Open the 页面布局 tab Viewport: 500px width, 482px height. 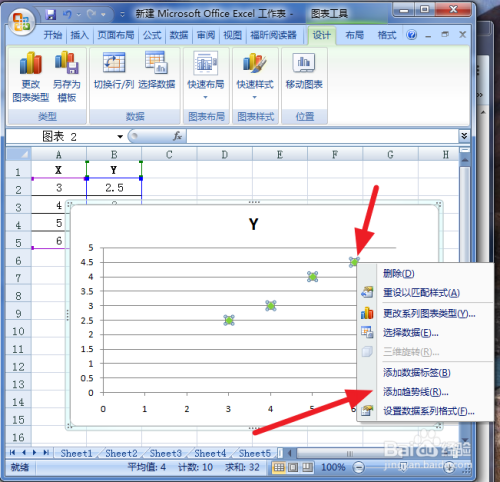116,35
